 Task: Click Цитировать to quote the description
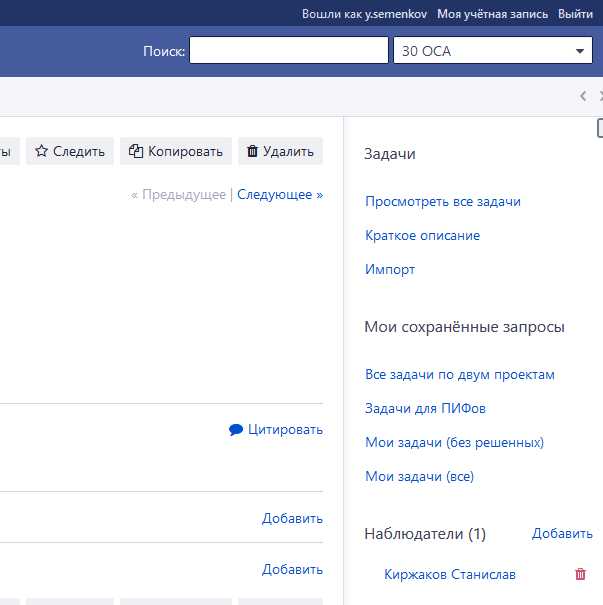click(x=285, y=429)
